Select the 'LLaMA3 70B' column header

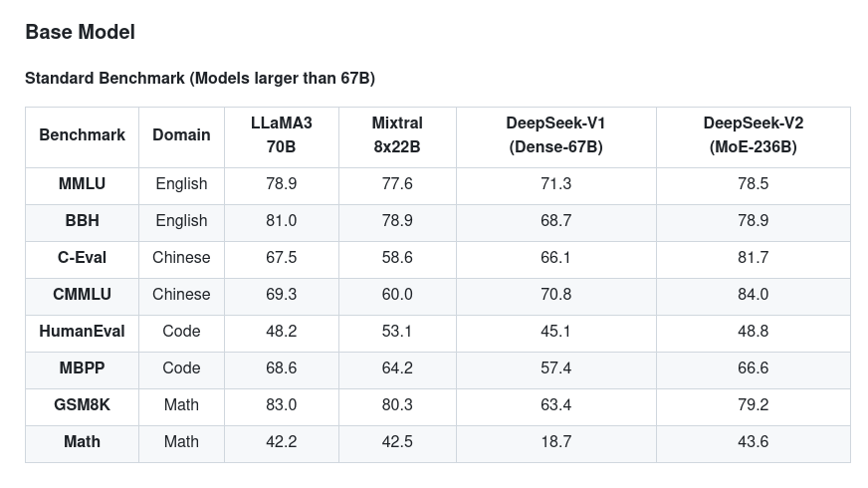(x=281, y=134)
